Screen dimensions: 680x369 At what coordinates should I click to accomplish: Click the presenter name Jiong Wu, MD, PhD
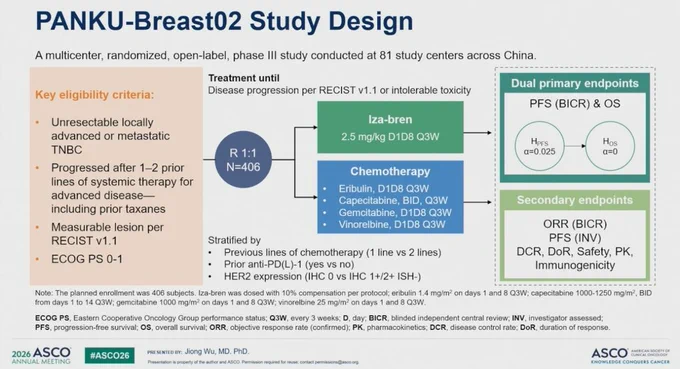tap(217, 351)
